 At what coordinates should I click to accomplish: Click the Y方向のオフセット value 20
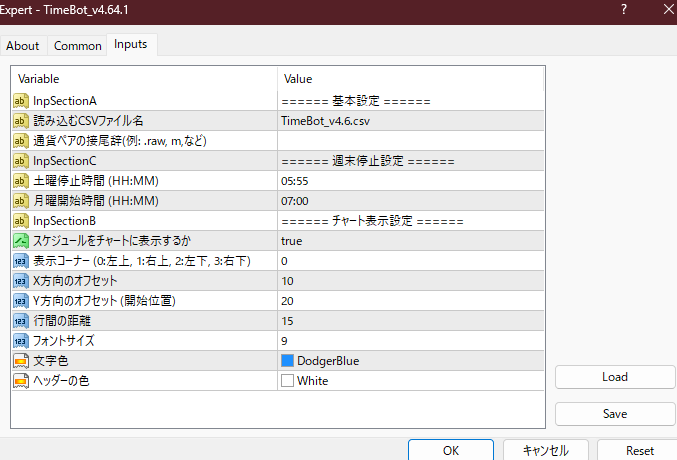click(411, 301)
